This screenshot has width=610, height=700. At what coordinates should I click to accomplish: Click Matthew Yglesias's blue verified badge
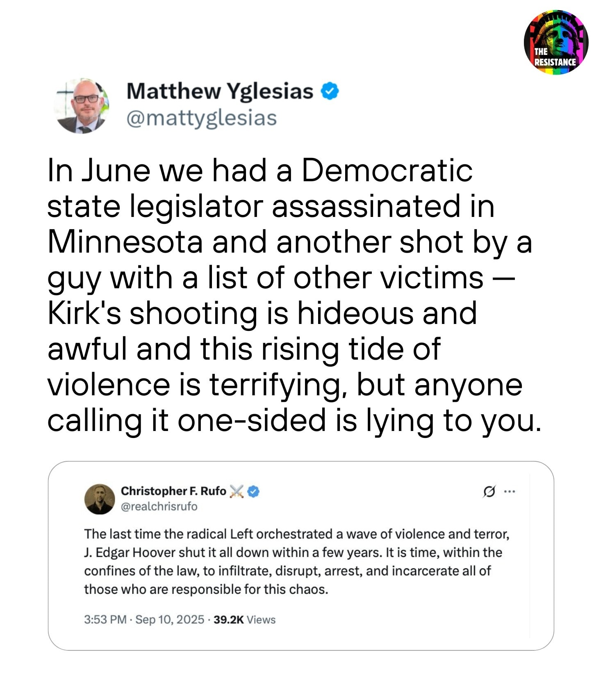pyautogui.click(x=330, y=91)
